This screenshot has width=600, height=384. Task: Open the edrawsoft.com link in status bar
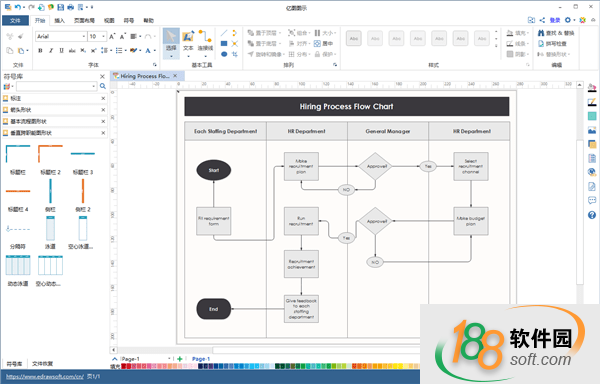[x=45, y=377]
